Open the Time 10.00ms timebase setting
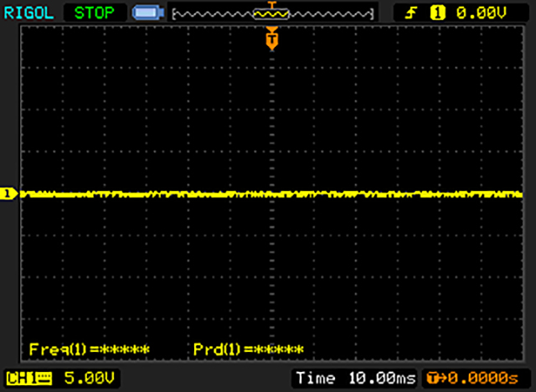This screenshot has width=536, height=392. [356, 378]
